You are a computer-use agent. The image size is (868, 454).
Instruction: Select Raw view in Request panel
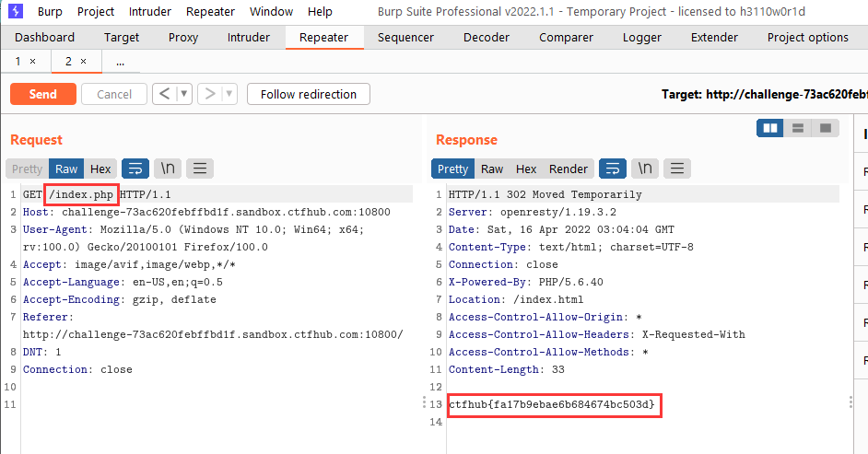click(x=66, y=169)
